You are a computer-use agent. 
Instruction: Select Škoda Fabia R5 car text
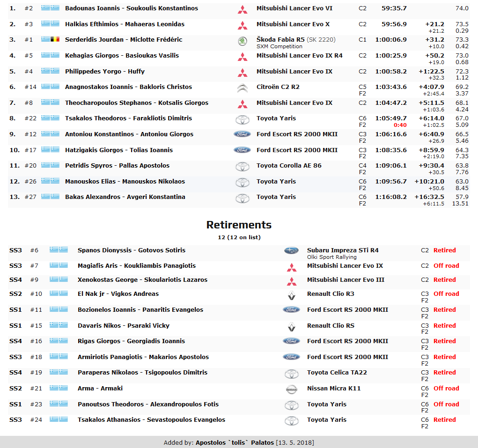pos(280,40)
